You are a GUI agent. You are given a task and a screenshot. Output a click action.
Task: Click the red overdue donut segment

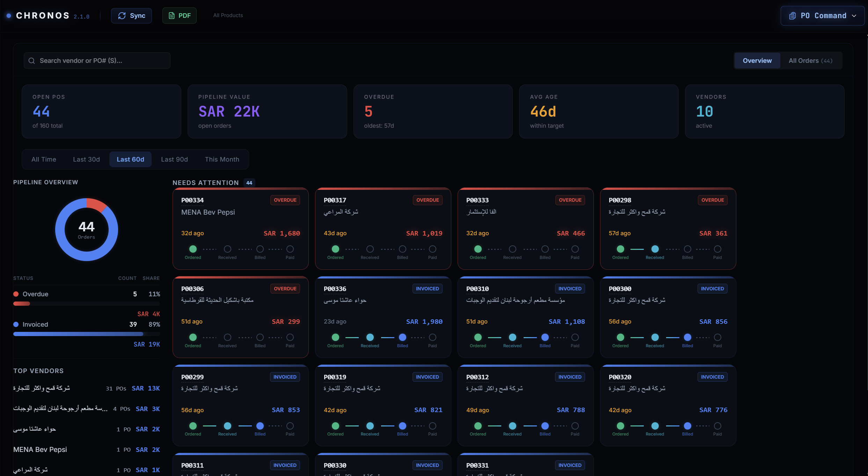(96, 204)
